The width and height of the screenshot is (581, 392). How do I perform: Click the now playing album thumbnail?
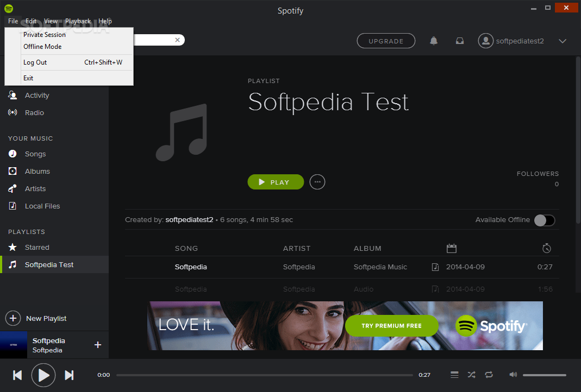tap(14, 345)
